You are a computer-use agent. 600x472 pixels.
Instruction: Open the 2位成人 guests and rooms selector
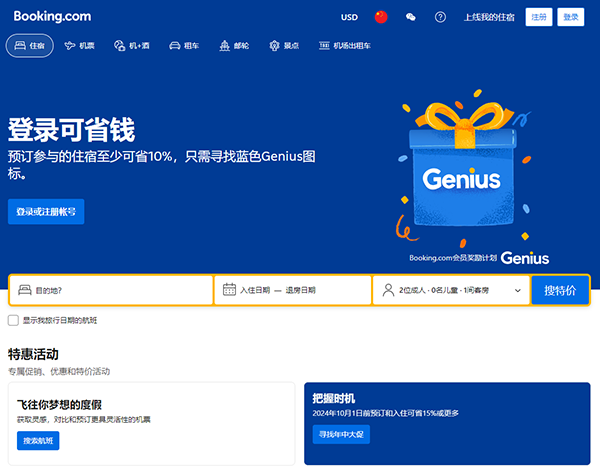452,290
